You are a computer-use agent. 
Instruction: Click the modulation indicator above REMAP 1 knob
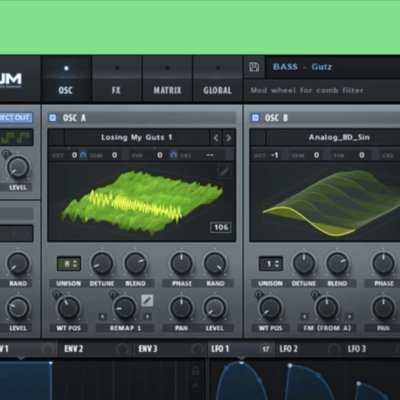click(x=113, y=294)
